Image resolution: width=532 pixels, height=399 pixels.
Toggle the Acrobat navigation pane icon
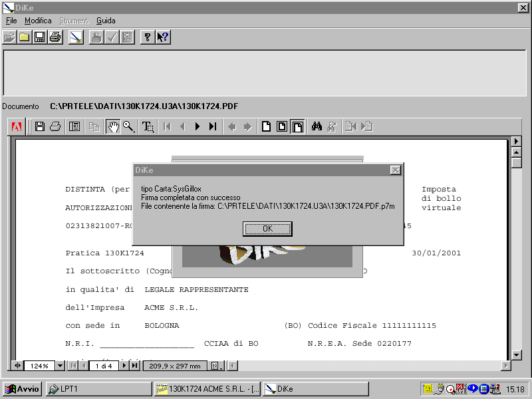[x=74, y=127]
